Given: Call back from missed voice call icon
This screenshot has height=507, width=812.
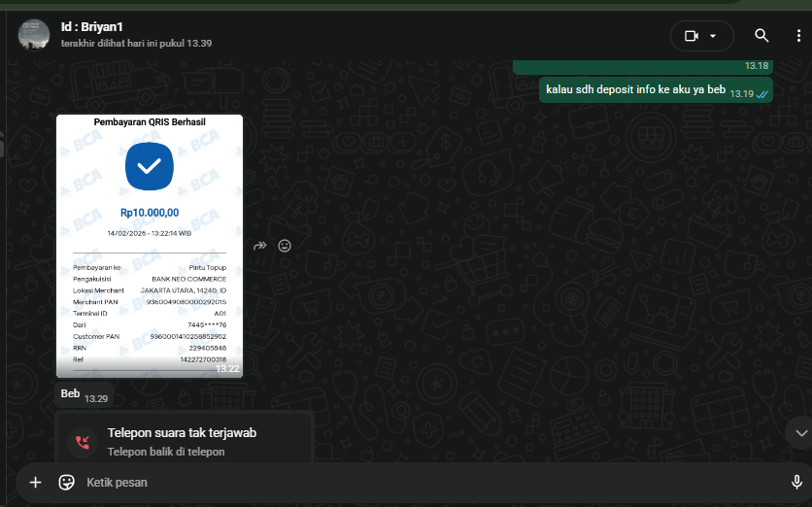Looking at the screenshot, I should [x=83, y=442].
